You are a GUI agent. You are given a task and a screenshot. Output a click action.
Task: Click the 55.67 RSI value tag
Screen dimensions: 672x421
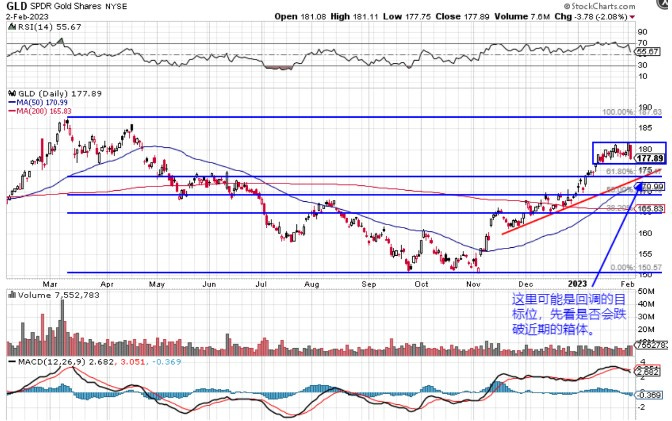point(648,51)
